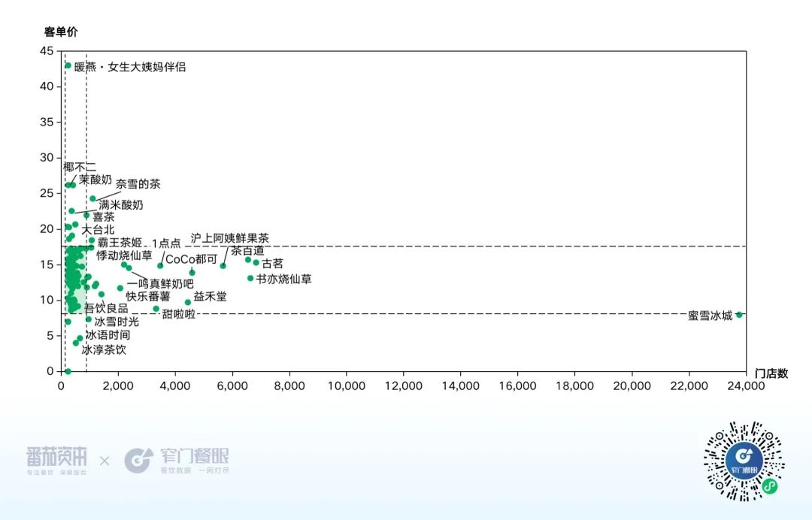Click the CoCo都可 label
The width and height of the screenshot is (812, 520).
(x=191, y=259)
